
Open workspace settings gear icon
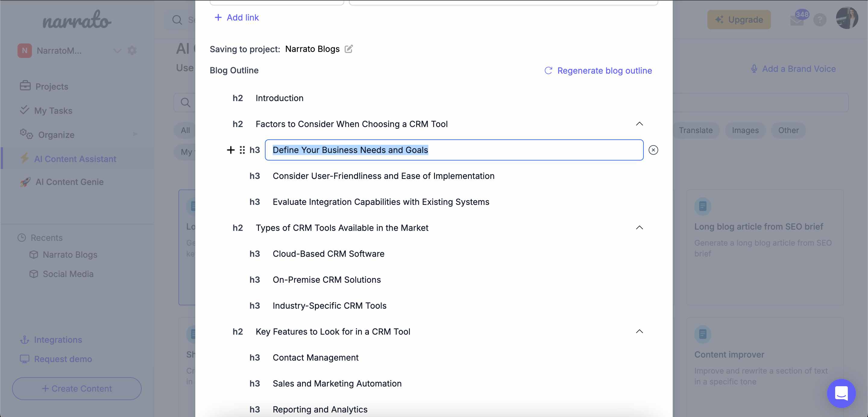coord(132,51)
